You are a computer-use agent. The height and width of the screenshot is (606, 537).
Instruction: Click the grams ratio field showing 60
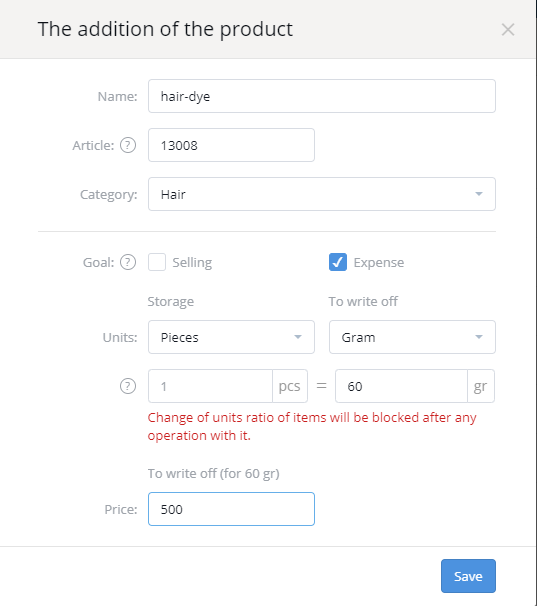click(x=401, y=386)
